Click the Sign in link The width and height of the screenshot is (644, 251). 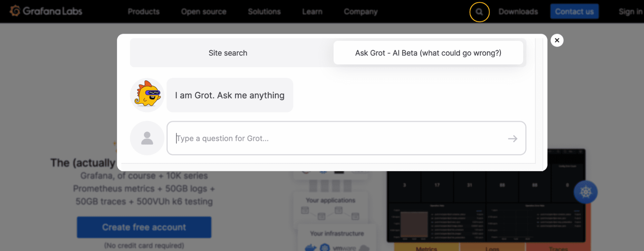[x=630, y=12]
